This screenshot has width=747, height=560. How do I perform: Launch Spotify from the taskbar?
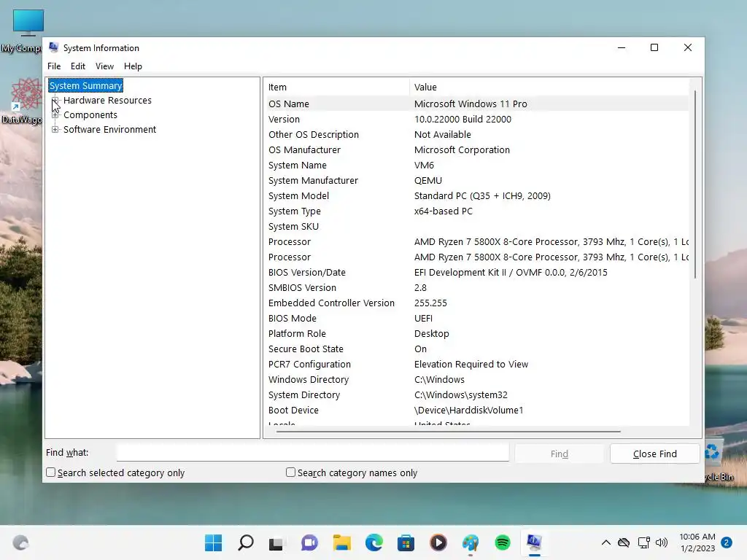[x=503, y=542]
